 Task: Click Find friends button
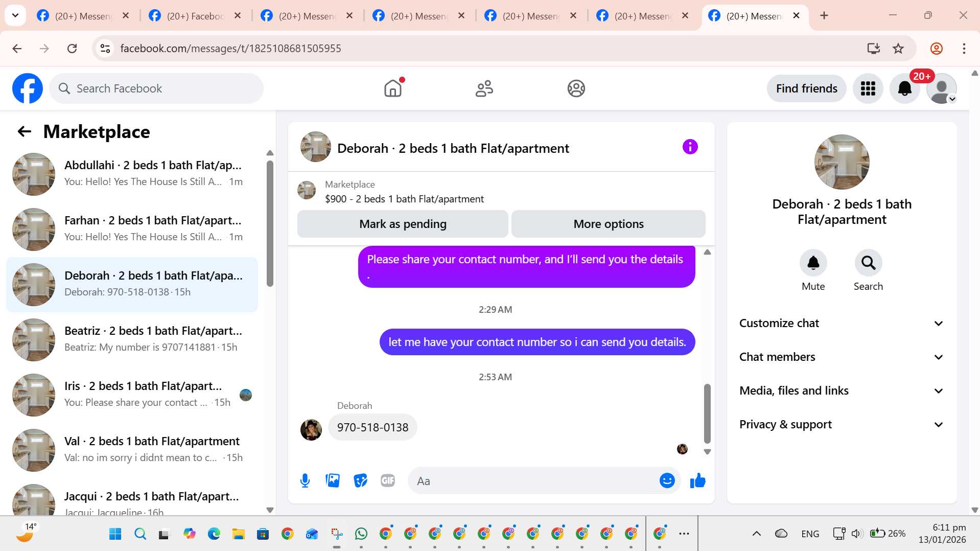point(806,88)
